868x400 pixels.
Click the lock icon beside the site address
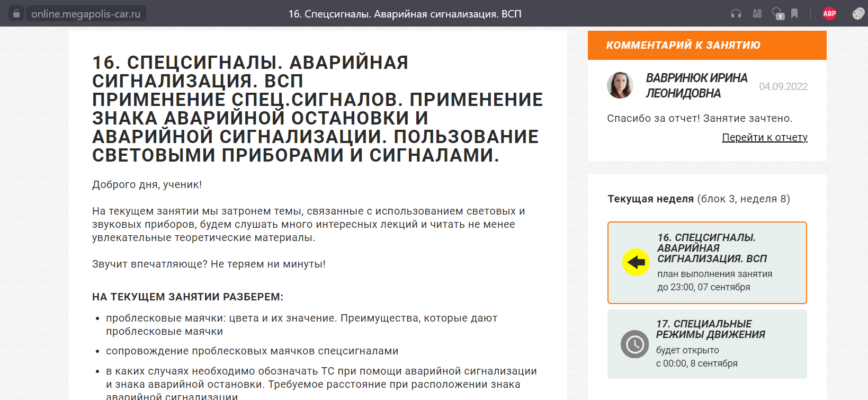(x=16, y=14)
